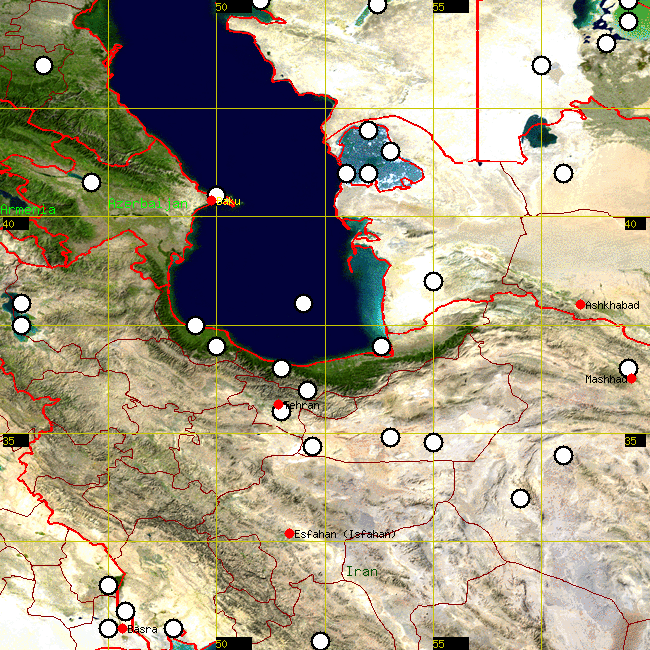The height and width of the screenshot is (650, 650).
Task: Select the Armenia country label
Action: [x=28, y=210]
